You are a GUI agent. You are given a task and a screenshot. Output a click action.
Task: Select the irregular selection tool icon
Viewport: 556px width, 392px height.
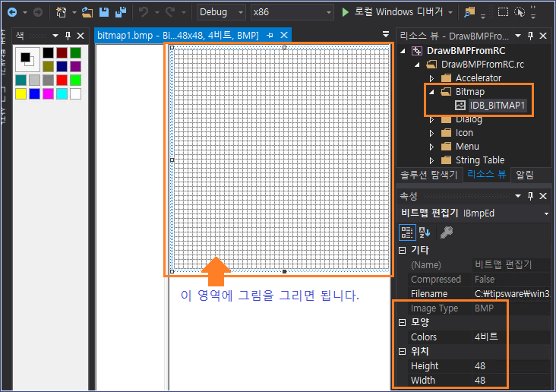tap(520, 12)
